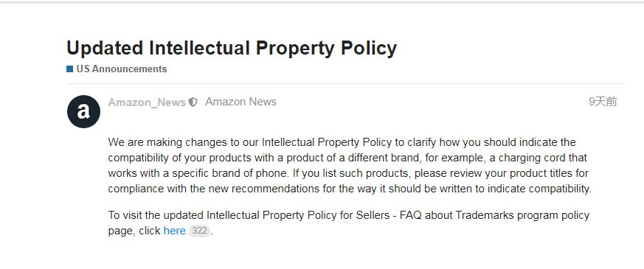Click the Amazon 'a' avatar icon
The height and width of the screenshot is (269, 644).
84,111
